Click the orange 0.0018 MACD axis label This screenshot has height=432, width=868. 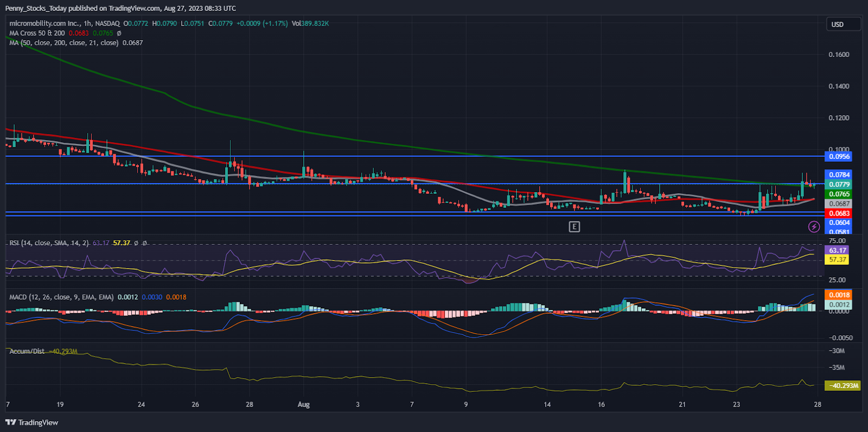[x=839, y=295]
